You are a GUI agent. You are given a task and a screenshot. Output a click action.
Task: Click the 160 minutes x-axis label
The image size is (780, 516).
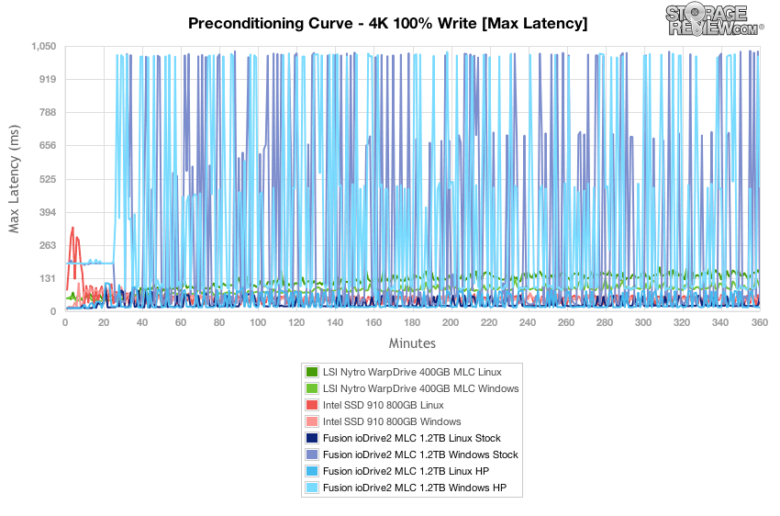[374, 322]
